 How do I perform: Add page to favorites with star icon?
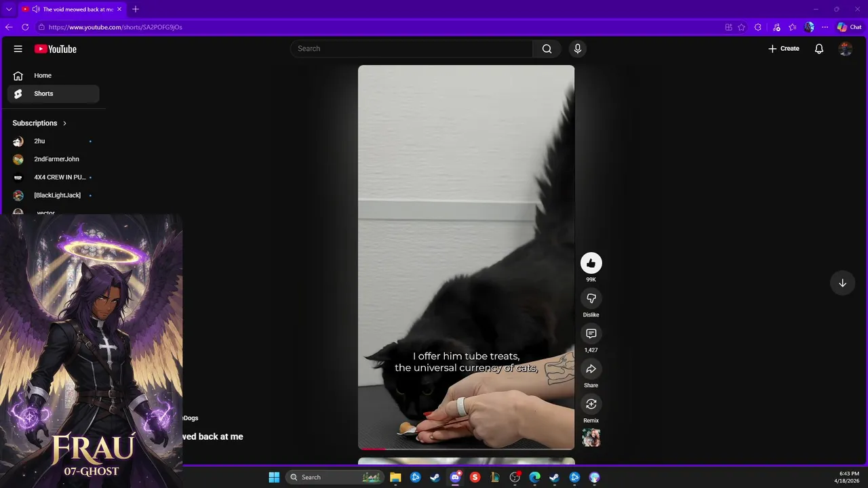click(x=741, y=27)
